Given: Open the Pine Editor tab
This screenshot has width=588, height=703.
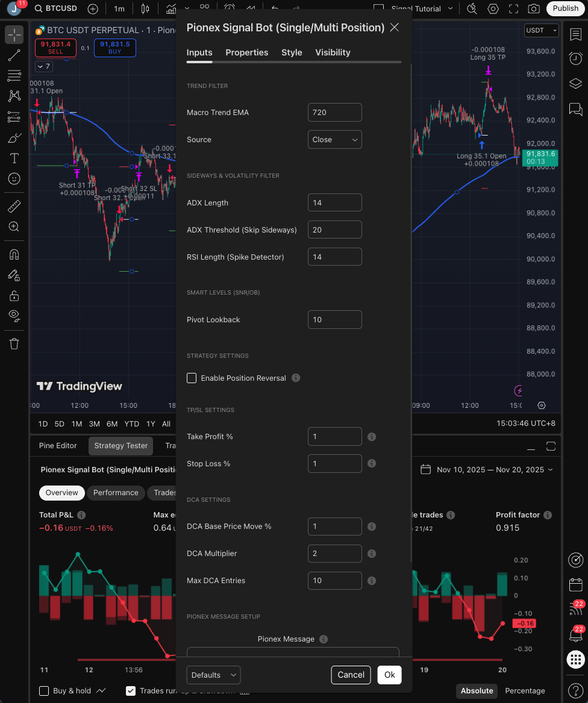Looking at the screenshot, I should point(58,446).
